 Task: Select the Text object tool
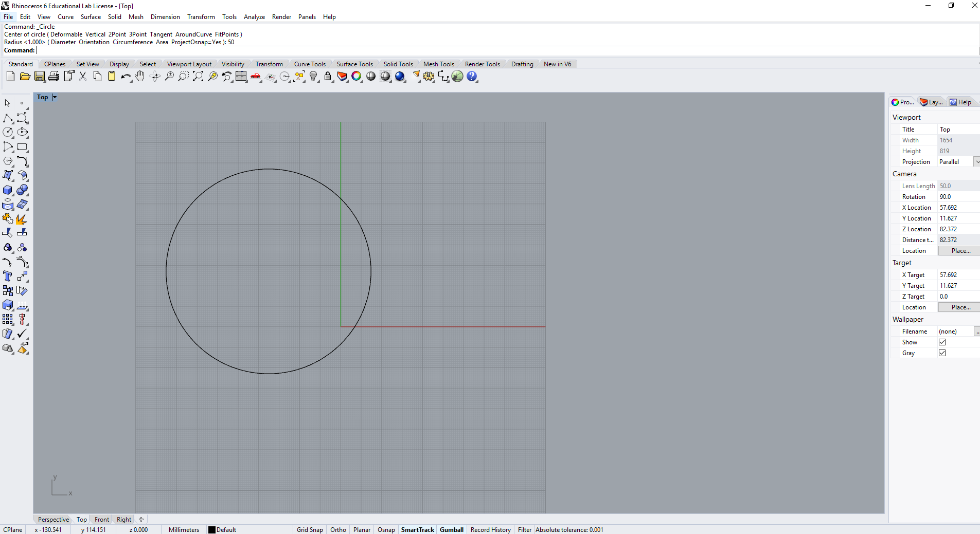pos(8,277)
